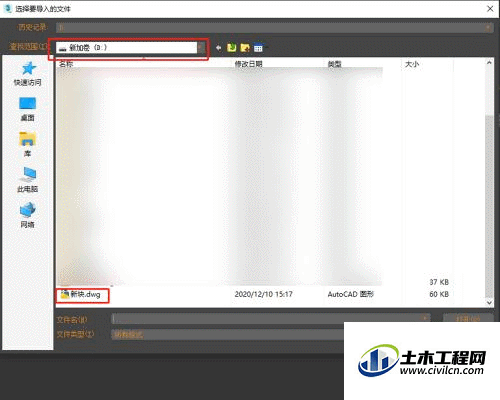Sort by the Size (大小) column header
The width and height of the screenshot is (500, 400).
412,64
